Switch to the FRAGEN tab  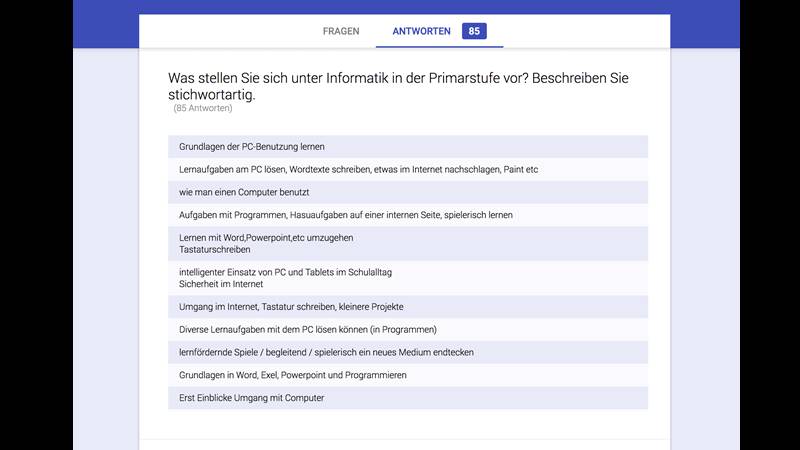[341, 31]
